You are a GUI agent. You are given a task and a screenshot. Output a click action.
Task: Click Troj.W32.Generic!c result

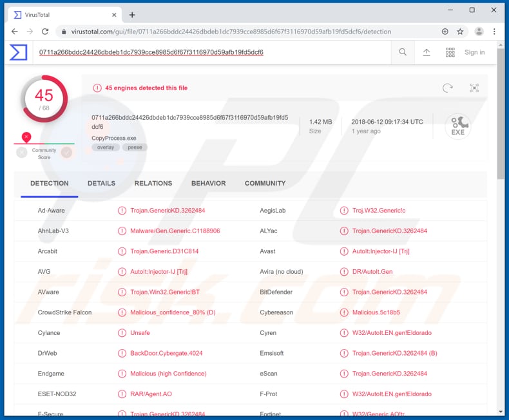click(x=379, y=211)
